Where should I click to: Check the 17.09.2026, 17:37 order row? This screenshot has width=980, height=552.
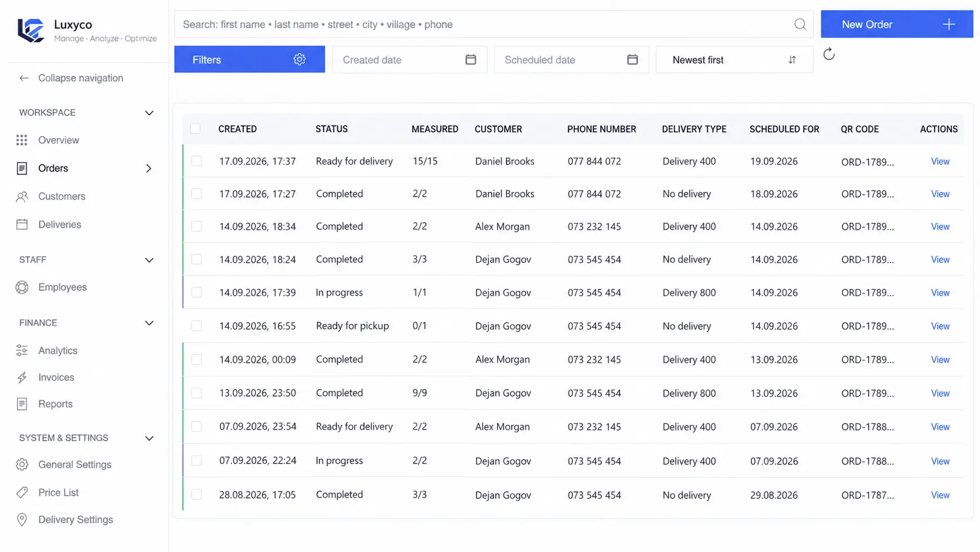point(196,161)
